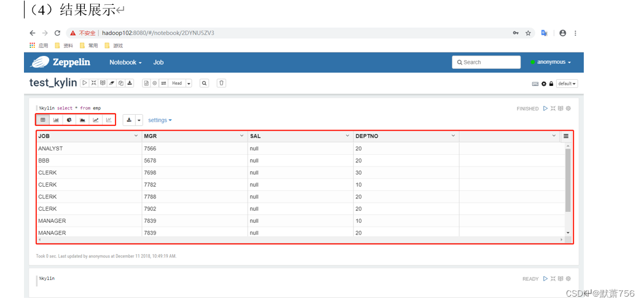This screenshot has width=644, height=304.
Task: Open the 应用 apps shortcut
Action: click(39, 45)
